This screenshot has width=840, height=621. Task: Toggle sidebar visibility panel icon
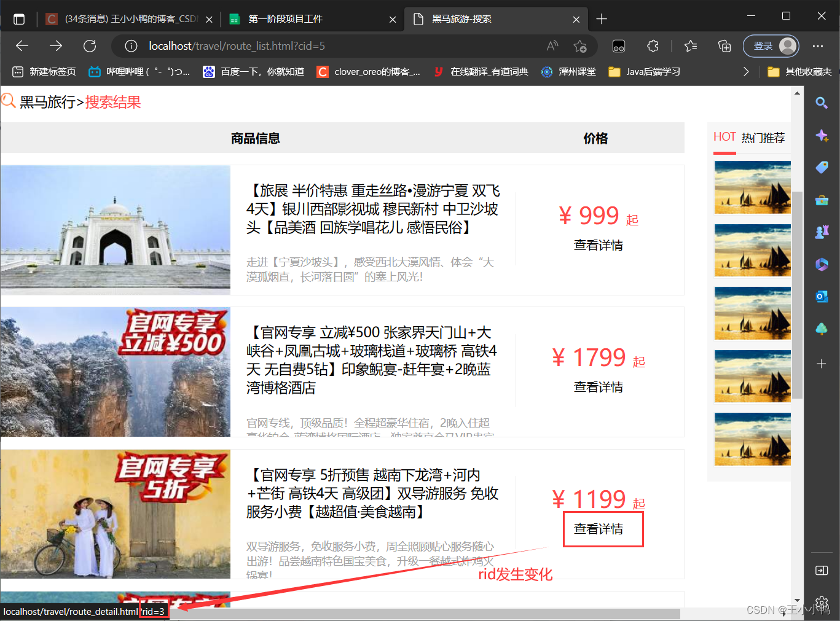pos(822,571)
